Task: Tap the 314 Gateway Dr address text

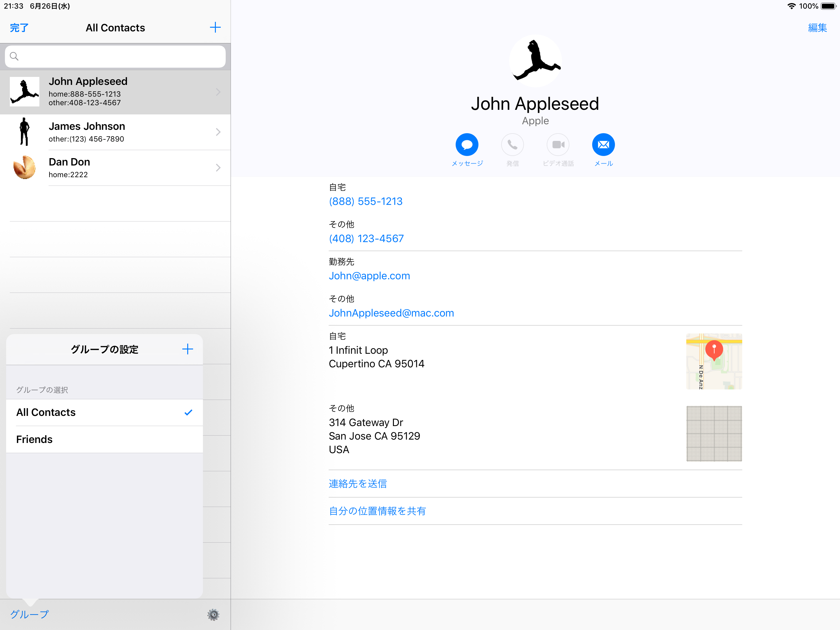Action: 374,436
